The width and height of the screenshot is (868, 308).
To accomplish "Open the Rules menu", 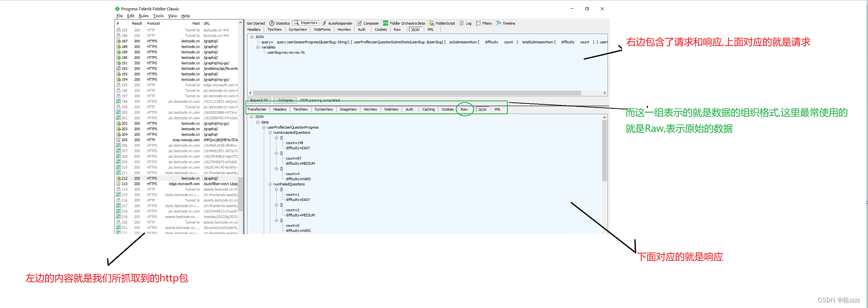I will (144, 16).
